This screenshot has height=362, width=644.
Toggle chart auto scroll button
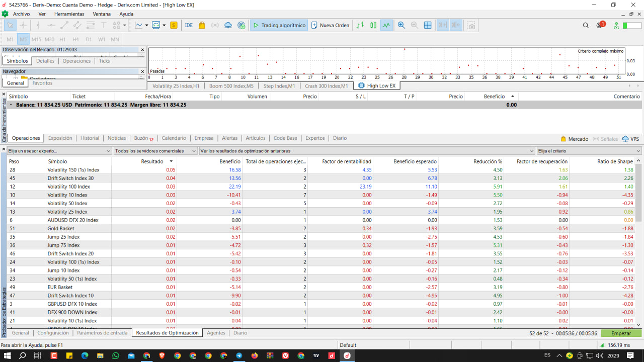pyautogui.click(x=443, y=25)
